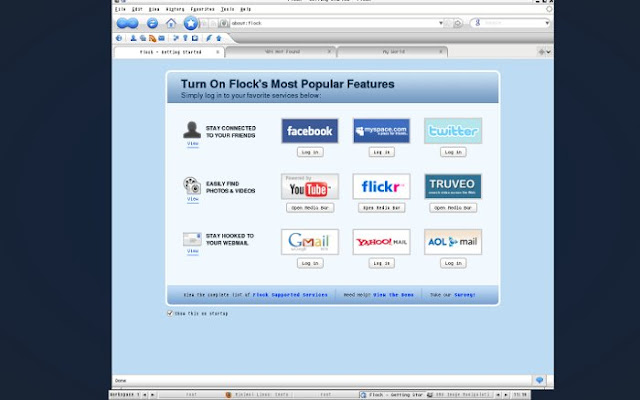Open the Tools menu
This screenshot has height=400, width=640.
pyautogui.click(x=227, y=9)
